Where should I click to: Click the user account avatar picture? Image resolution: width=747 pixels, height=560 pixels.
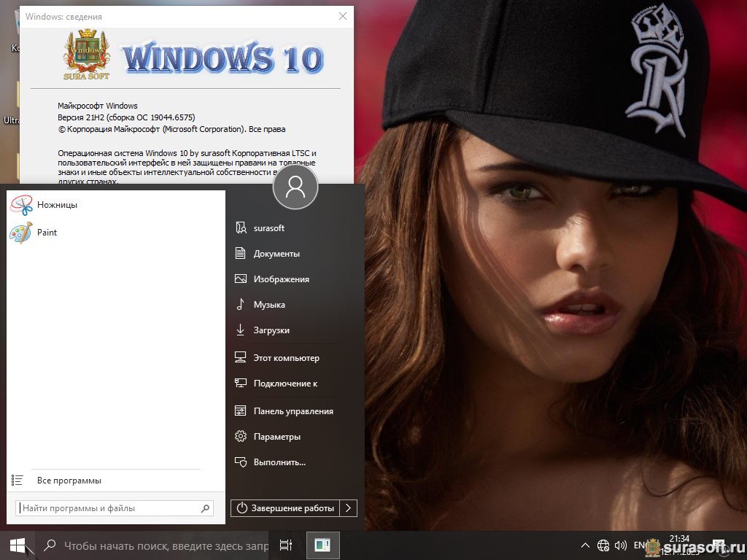(295, 187)
